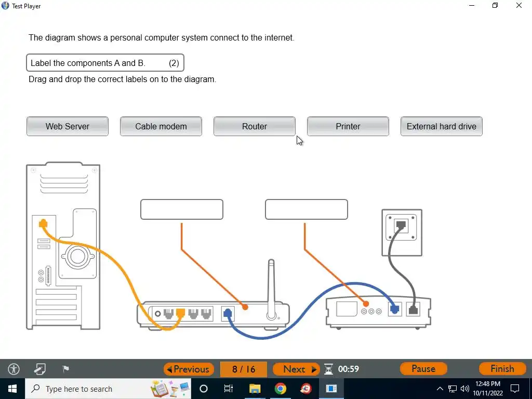Click the wall socket in diagram
The height and width of the screenshot is (399, 532).
[402, 232]
